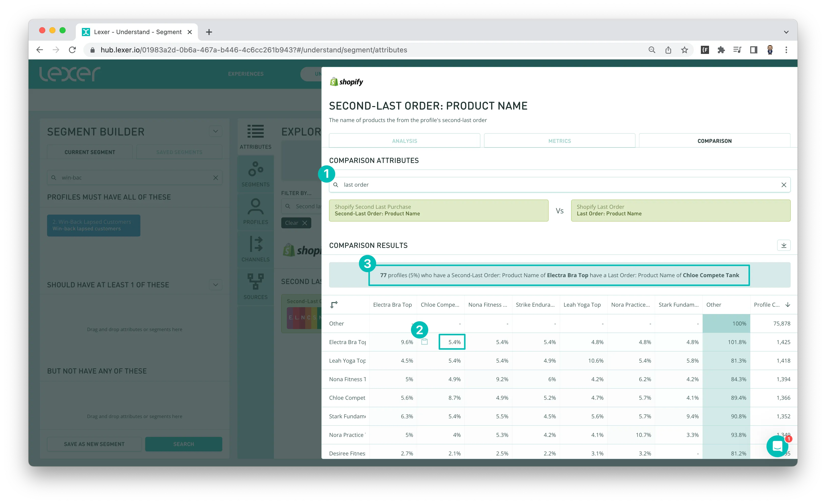Open the Intercom chat bubble
Viewport: 826px width, 504px height.
[777, 446]
